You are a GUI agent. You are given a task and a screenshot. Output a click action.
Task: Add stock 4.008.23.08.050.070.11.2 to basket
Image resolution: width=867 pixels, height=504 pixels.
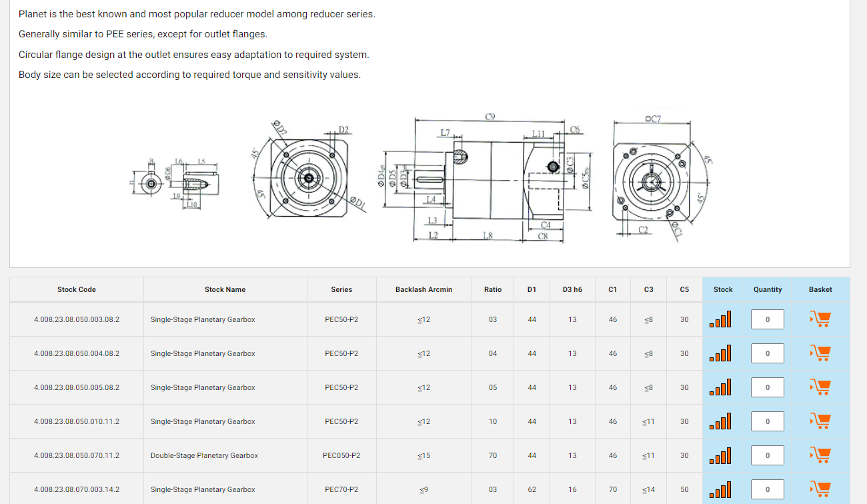[820, 455]
